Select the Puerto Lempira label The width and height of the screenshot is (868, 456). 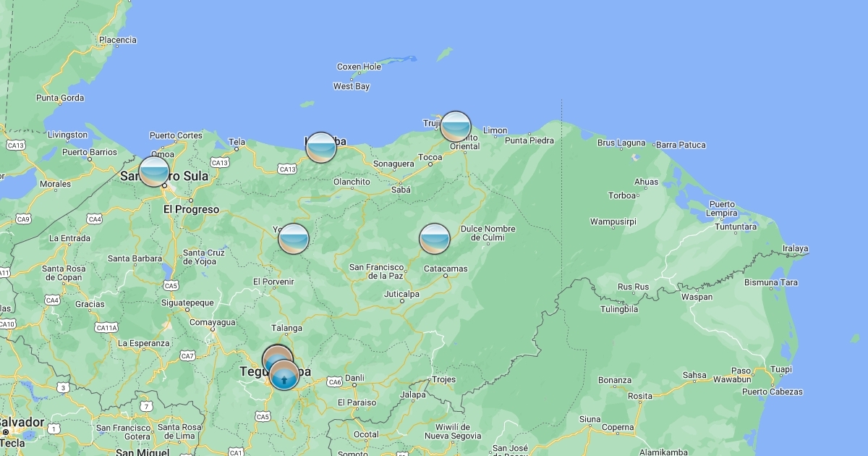click(722, 208)
